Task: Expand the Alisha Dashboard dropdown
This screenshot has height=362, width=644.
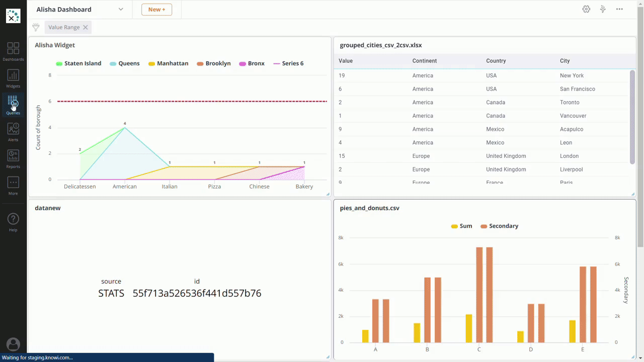Action: point(121,9)
